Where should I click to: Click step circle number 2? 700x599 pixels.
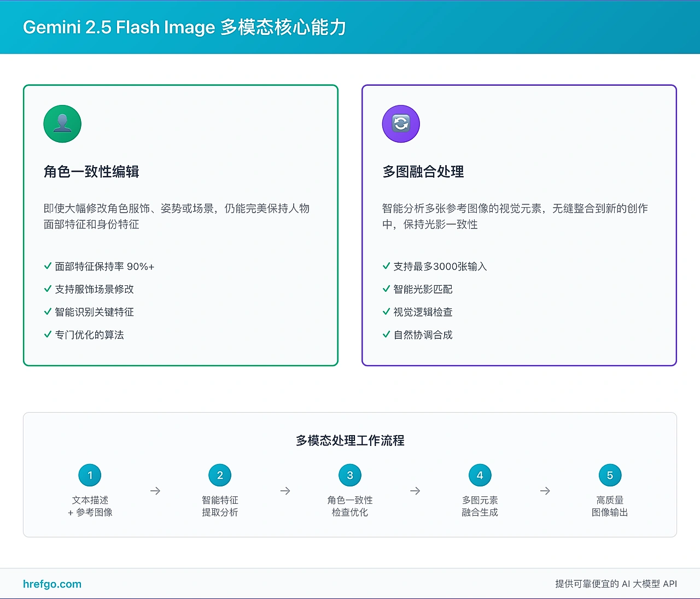tap(220, 475)
